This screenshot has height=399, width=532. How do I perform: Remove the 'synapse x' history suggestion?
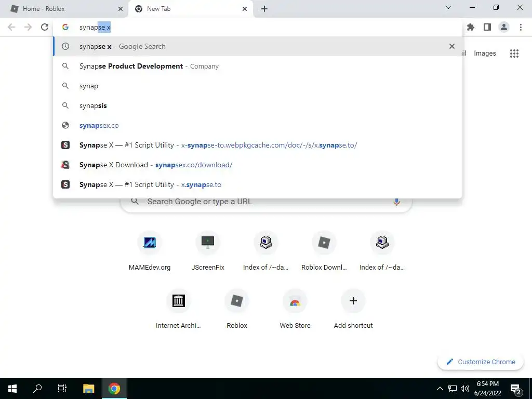452,46
